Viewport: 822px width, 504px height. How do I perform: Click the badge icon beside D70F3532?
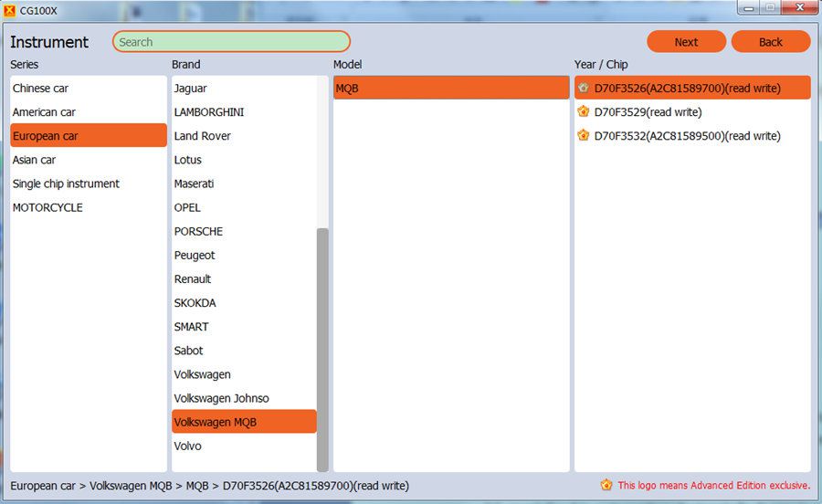[x=583, y=135]
